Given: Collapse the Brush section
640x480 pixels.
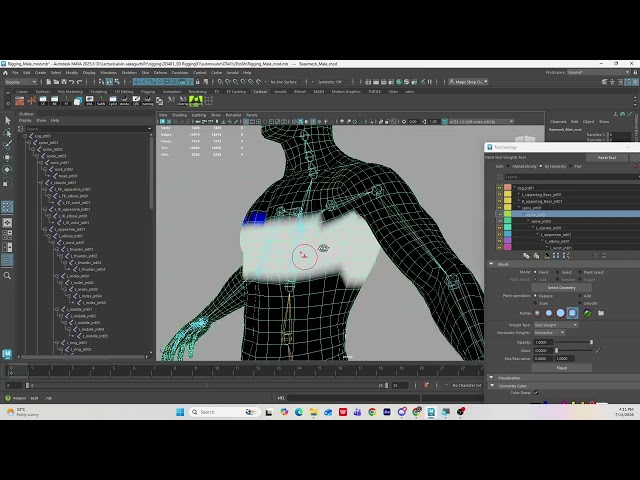Looking at the screenshot, I should click(x=491, y=264).
